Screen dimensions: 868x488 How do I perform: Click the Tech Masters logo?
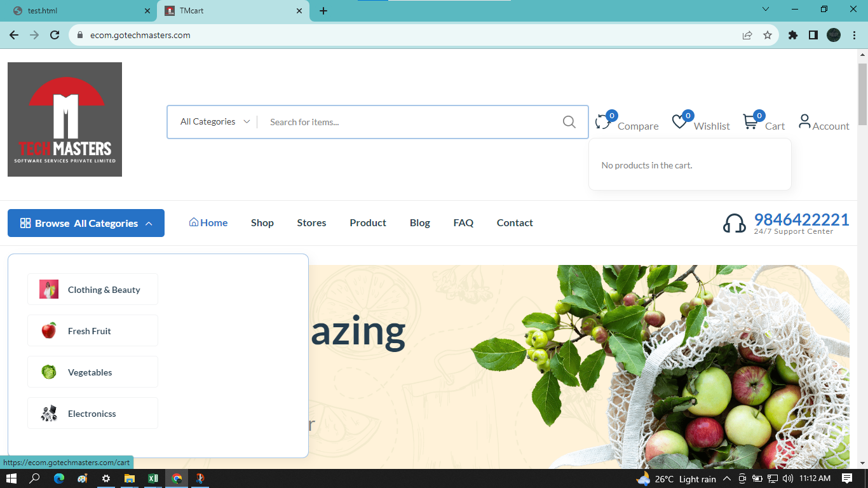coord(65,119)
